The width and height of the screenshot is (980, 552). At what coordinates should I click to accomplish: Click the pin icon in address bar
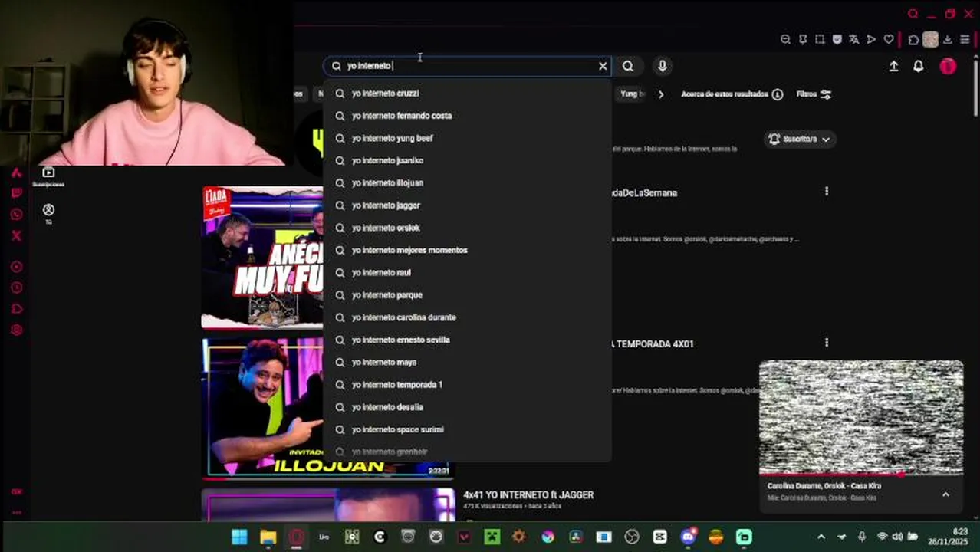click(803, 40)
